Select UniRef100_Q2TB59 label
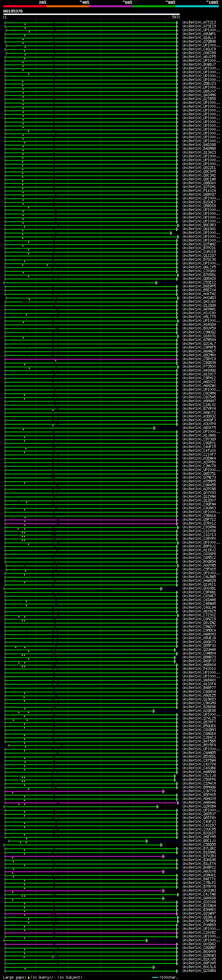Screen dimensions: 222x980 199,99
